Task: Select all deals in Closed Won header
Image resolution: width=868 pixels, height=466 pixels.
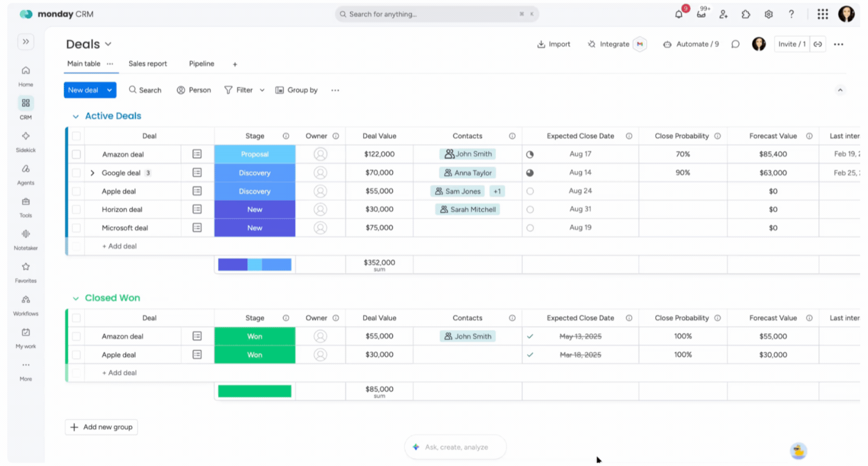Action: tap(76, 318)
